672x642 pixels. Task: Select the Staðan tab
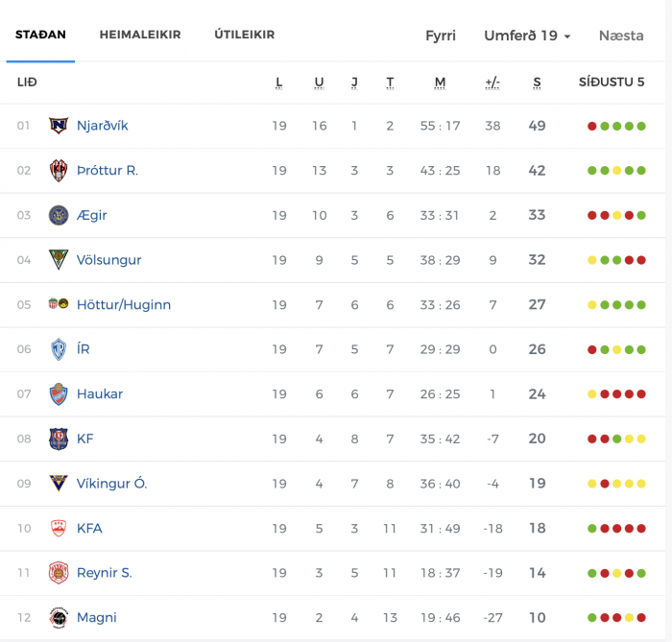(x=40, y=35)
